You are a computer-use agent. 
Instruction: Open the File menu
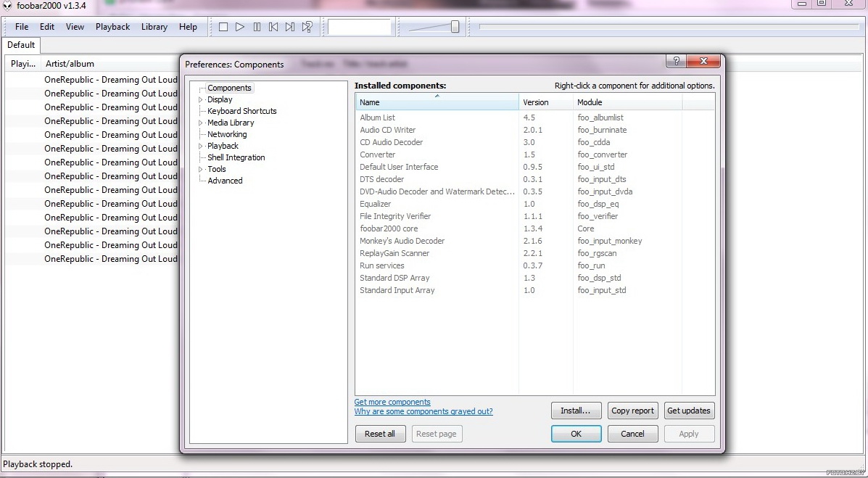tap(22, 27)
